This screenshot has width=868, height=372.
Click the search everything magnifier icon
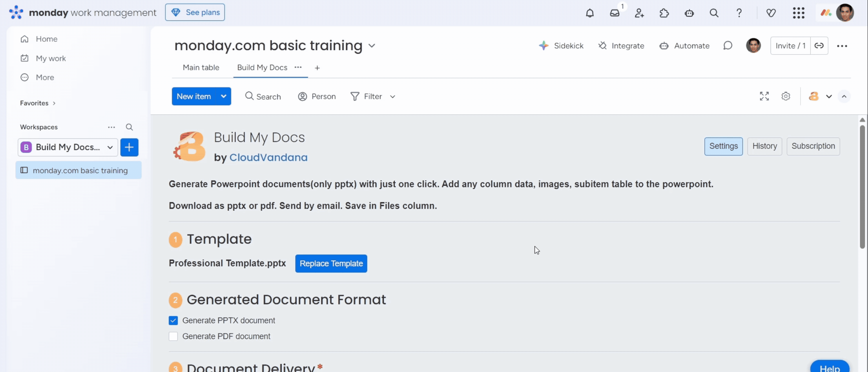coord(714,13)
